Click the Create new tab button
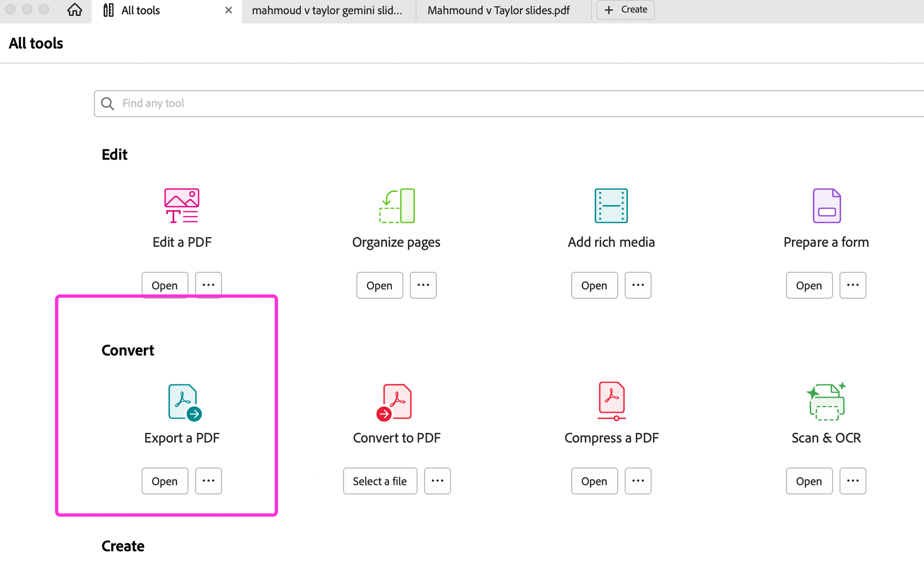924x578 pixels. pyautogui.click(x=625, y=10)
